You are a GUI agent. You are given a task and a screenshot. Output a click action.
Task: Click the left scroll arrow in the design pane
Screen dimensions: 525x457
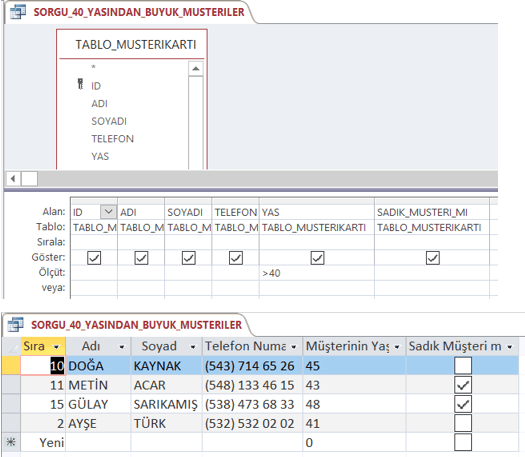13,178
